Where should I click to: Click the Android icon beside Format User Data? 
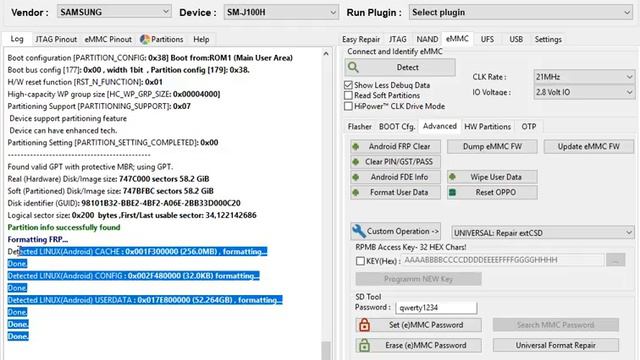coord(356,192)
